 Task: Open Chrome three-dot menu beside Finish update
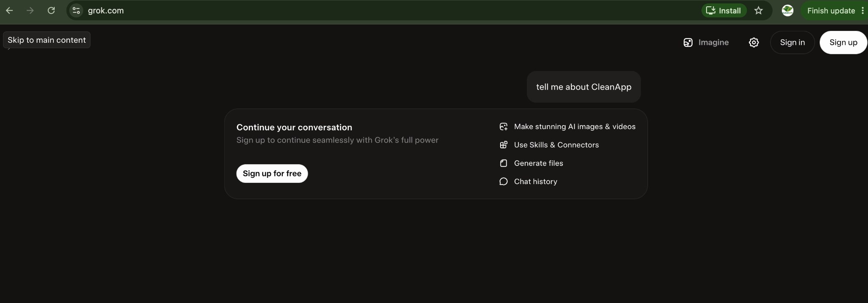tap(862, 11)
